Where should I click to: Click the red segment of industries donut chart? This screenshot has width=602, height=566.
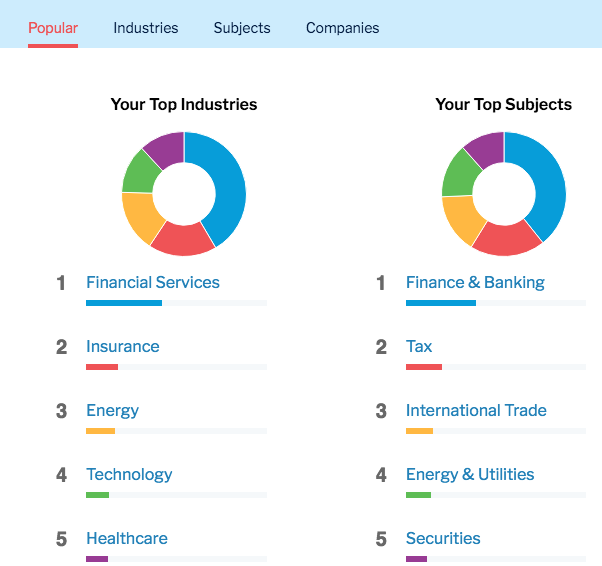(182, 239)
